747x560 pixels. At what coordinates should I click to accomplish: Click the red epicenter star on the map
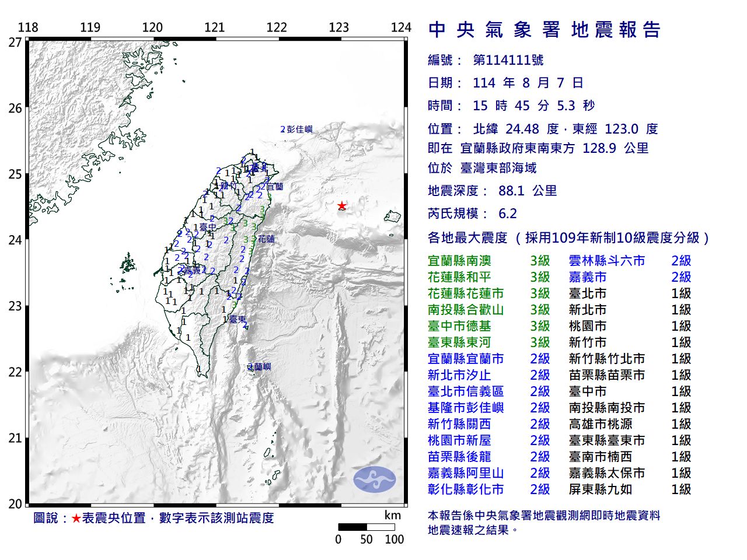(342, 205)
